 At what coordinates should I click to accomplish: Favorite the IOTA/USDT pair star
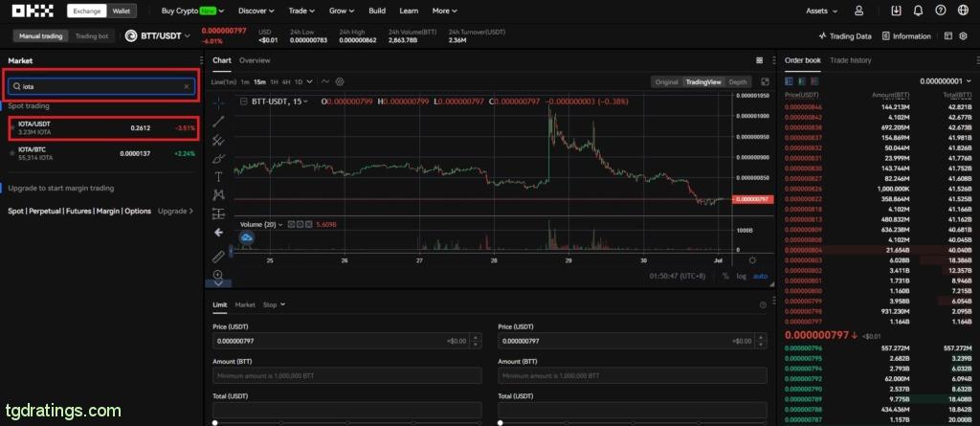coord(11,127)
